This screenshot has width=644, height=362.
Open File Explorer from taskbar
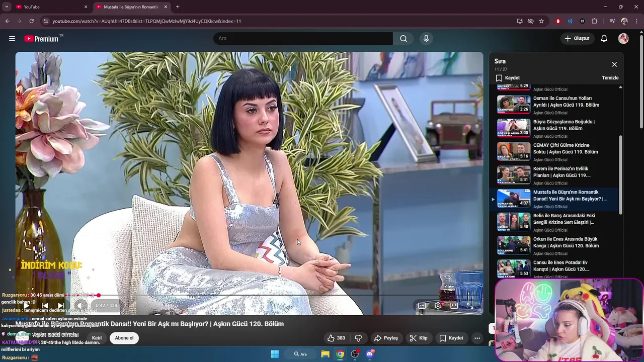pyautogui.click(x=326, y=354)
